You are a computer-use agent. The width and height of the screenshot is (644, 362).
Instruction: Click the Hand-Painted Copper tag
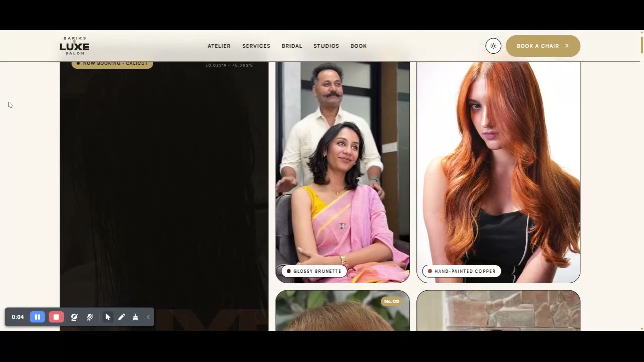(x=461, y=271)
